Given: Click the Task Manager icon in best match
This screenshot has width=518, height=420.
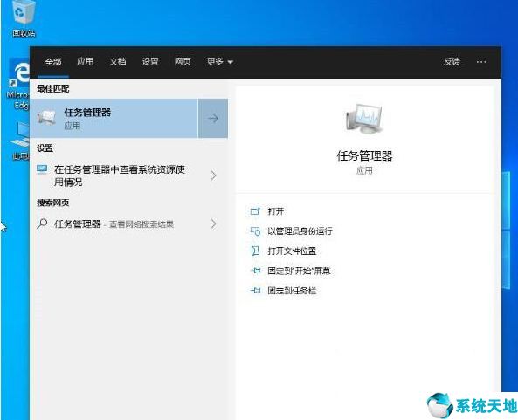Looking at the screenshot, I should 46,118.
